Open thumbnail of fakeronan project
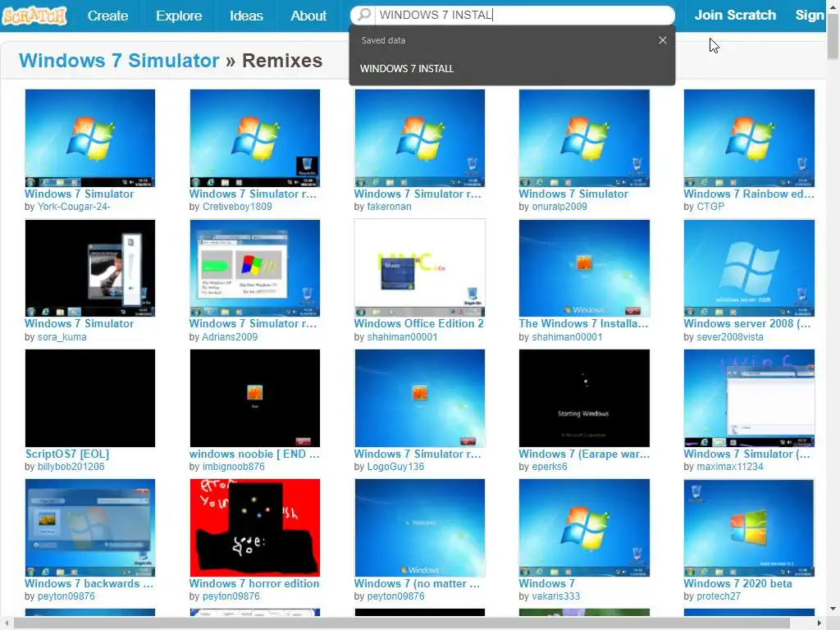The height and width of the screenshot is (630, 840). (x=419, y=138)
